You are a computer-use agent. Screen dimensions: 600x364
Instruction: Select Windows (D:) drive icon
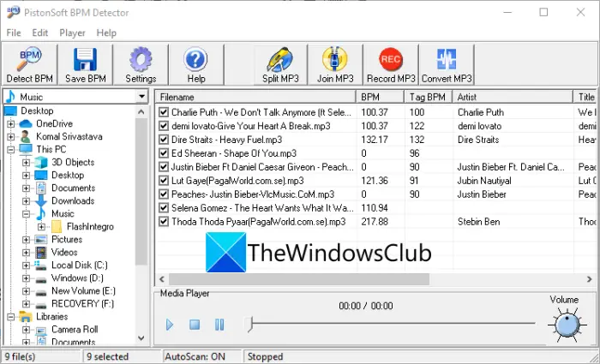(41, 279)
